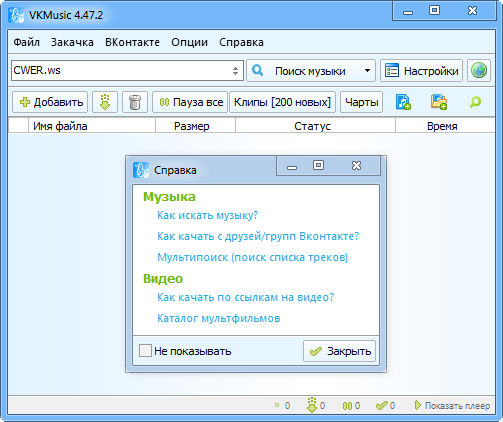
Task: Sort by the Время column header
Action: pyautogui.click(x=445, y=126)
